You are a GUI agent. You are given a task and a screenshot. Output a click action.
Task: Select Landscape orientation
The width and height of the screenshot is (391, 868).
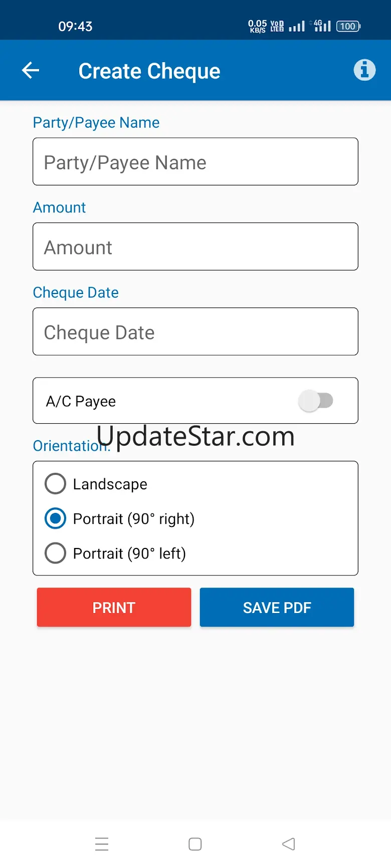[55, 484]
